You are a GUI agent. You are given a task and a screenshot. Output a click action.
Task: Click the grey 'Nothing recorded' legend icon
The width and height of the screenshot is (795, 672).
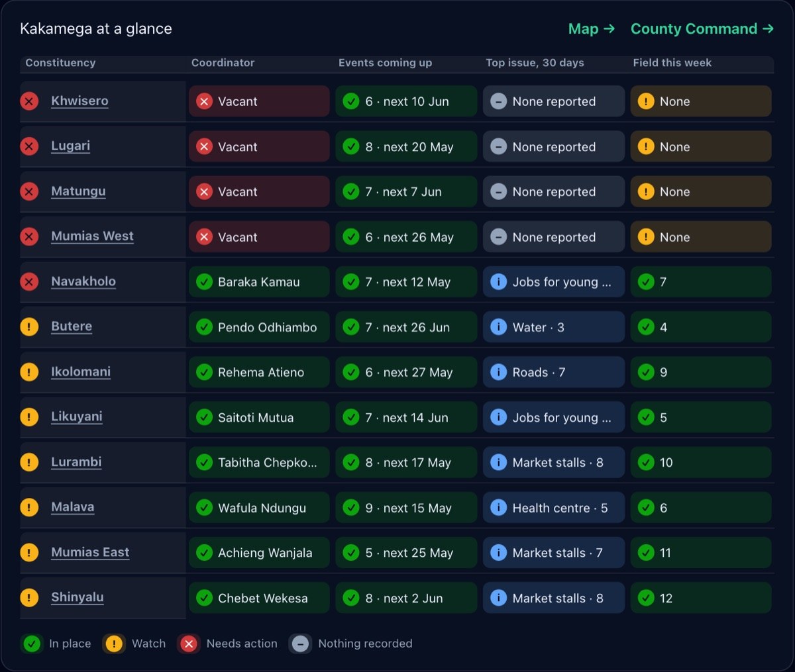(301, 644)
